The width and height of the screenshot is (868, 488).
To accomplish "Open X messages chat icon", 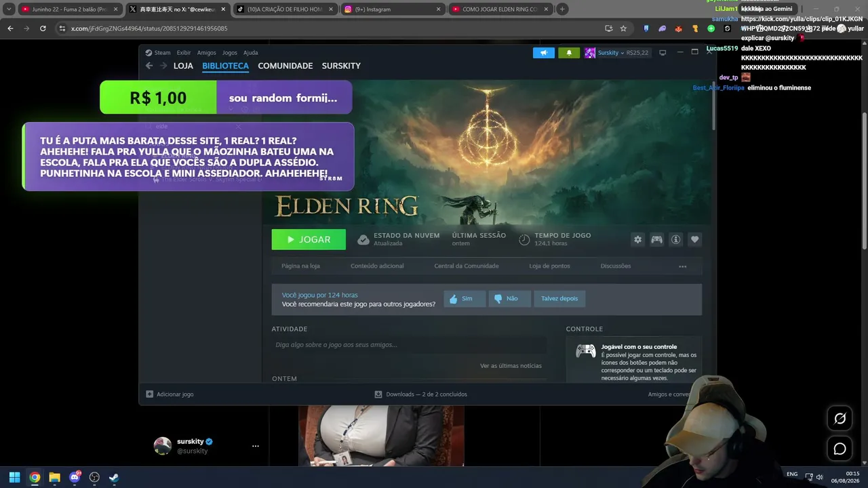I will pyautogui.click(x=840, y=449).
